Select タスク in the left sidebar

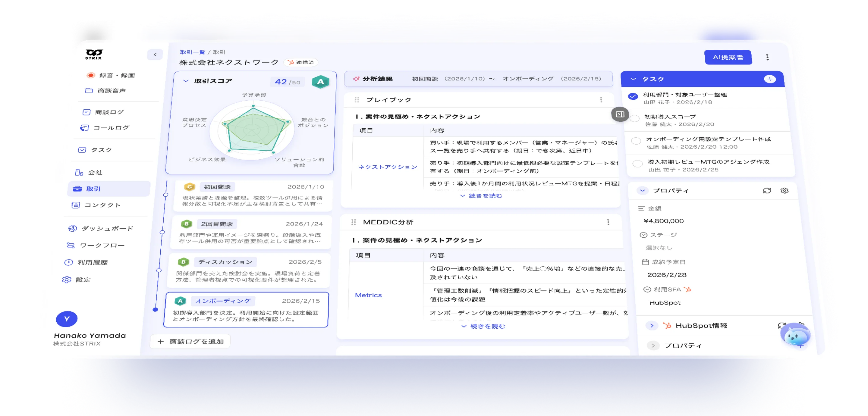tap(95, 150)
